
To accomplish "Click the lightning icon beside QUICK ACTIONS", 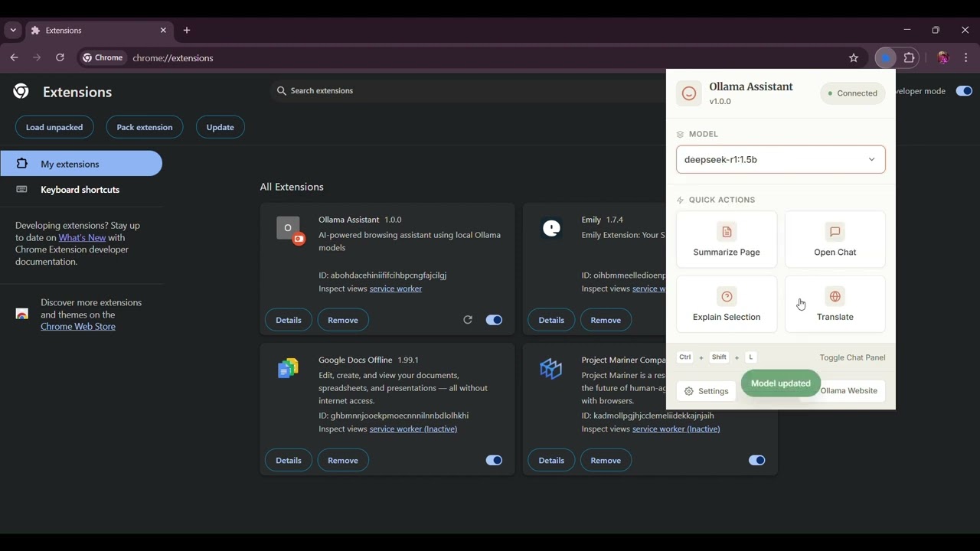I will click(681, 201).
